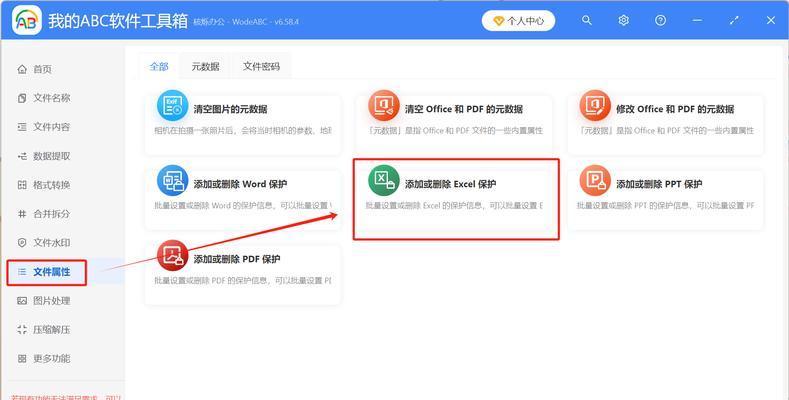Maximize the application window
The height and width of the screenshot is (400, 789).
[734, 20]
